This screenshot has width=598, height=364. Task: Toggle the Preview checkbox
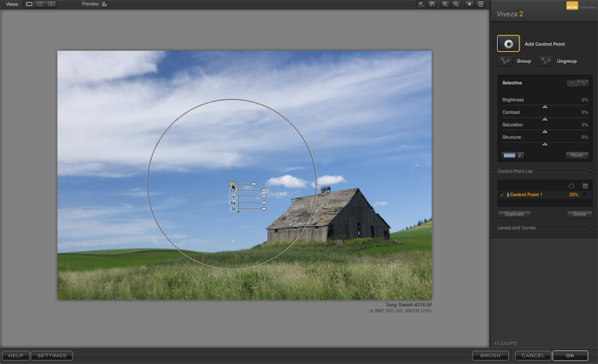tap(104, 4)
